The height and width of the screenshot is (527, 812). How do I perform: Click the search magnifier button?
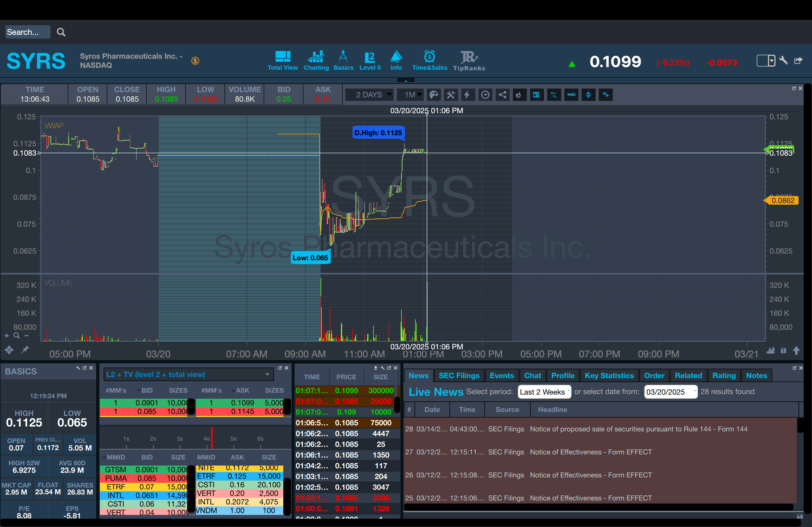pos(61,32)
